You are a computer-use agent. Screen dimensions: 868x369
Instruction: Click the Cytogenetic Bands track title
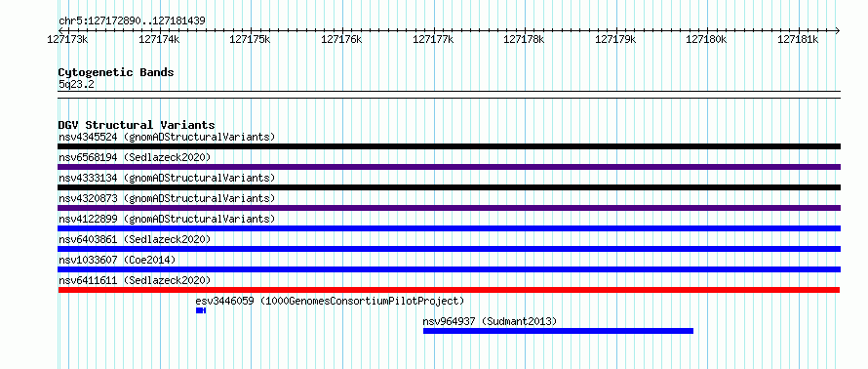[116, 72]
